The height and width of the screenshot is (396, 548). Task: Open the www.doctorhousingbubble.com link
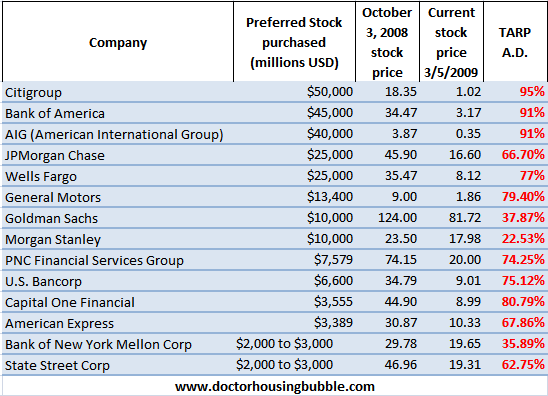(275, 387)
